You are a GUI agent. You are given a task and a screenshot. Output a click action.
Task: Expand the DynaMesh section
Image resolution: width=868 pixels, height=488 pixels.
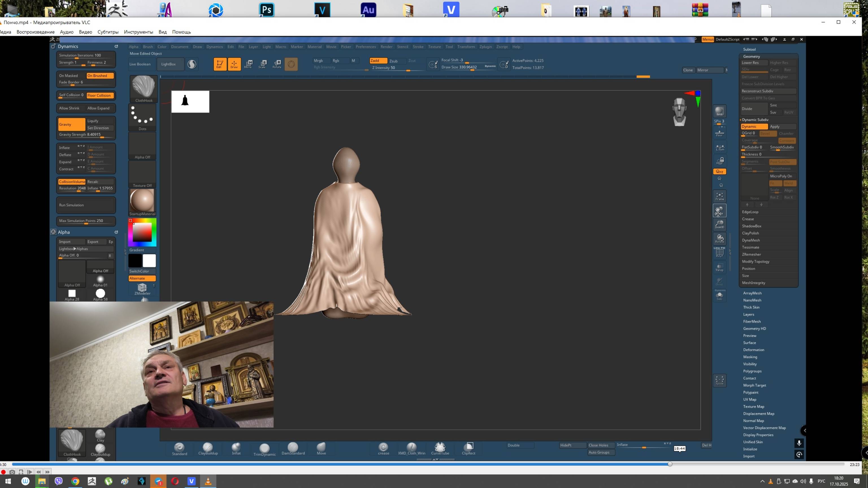click(751, 240)
